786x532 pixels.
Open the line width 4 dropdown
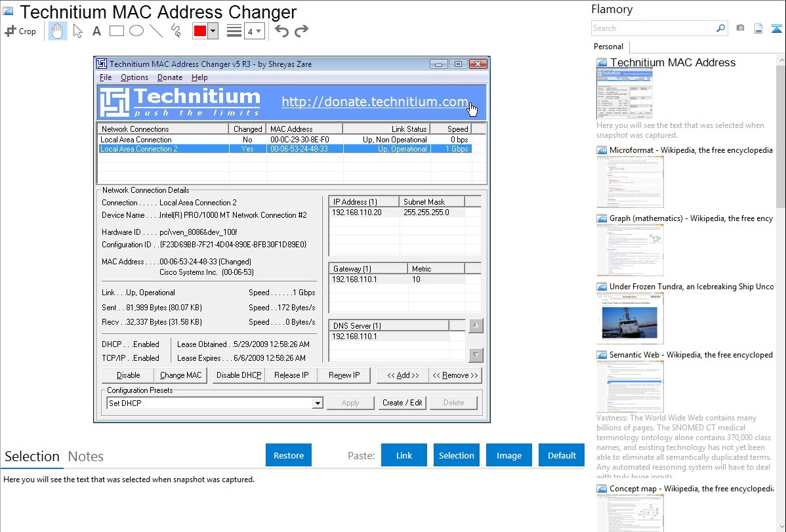coord(254,31)
